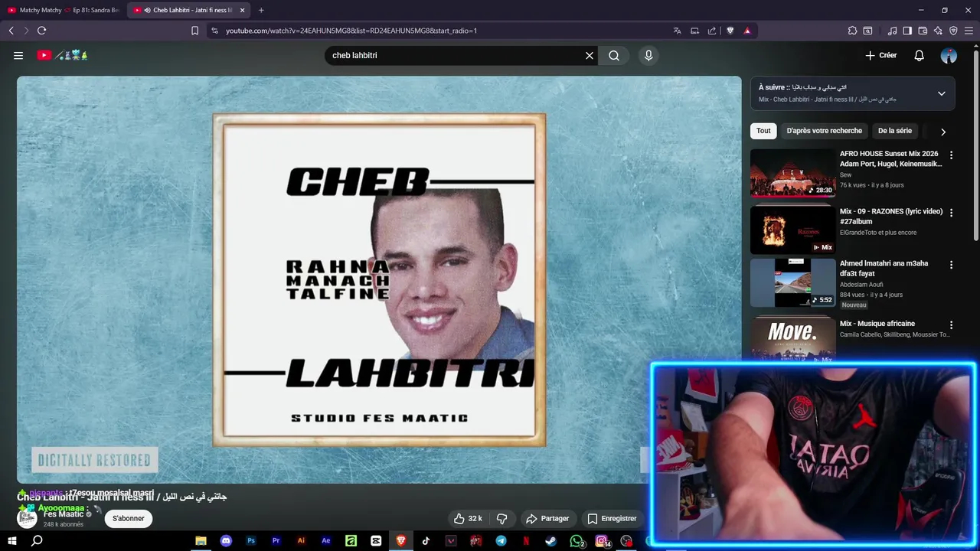Open YouTube notifications bell
Viewport: 980px width, 551px height.
[x=920, y=55]
